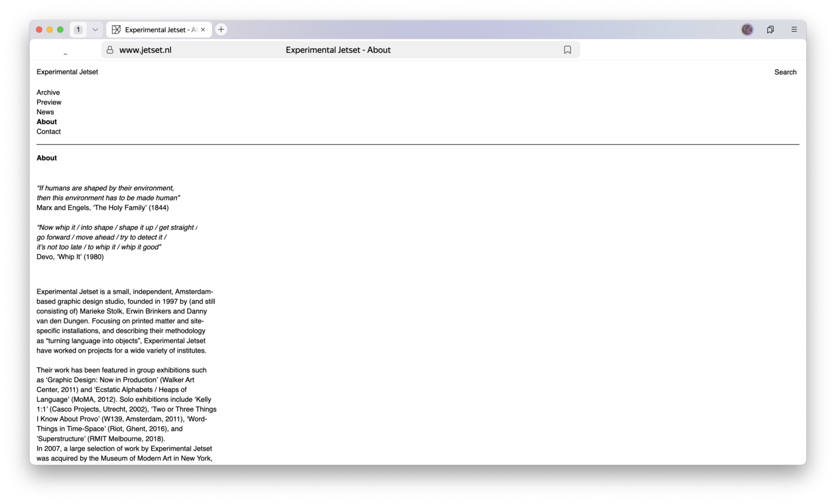Click the line "van den Dungen. Focusing on printed matter and site-"
This screenshot has width=836, height=504.
tap(120, 321)
